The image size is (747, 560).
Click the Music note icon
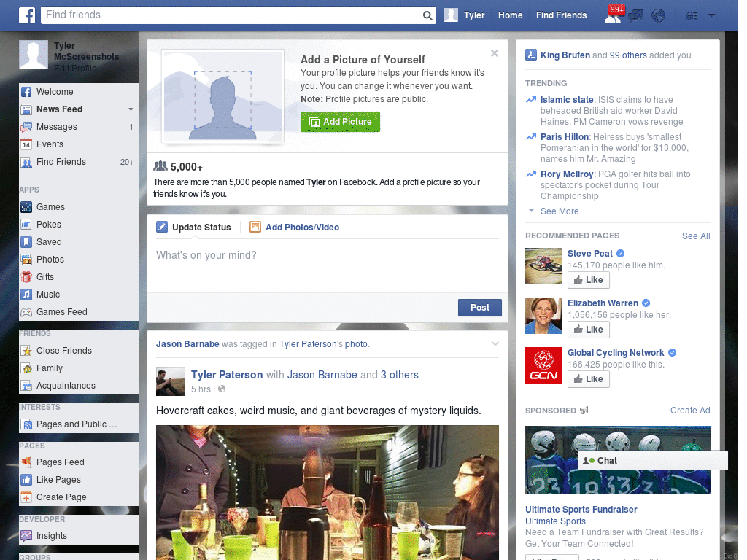[x=26, y=295]
